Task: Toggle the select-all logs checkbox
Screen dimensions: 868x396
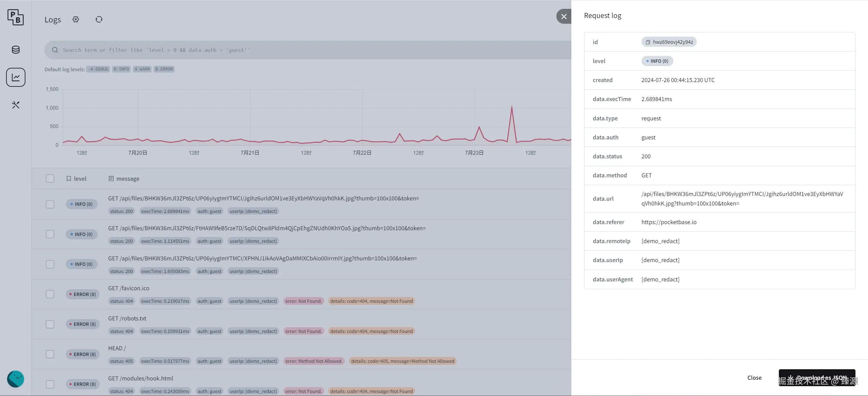Action: (x=50, y=179)
